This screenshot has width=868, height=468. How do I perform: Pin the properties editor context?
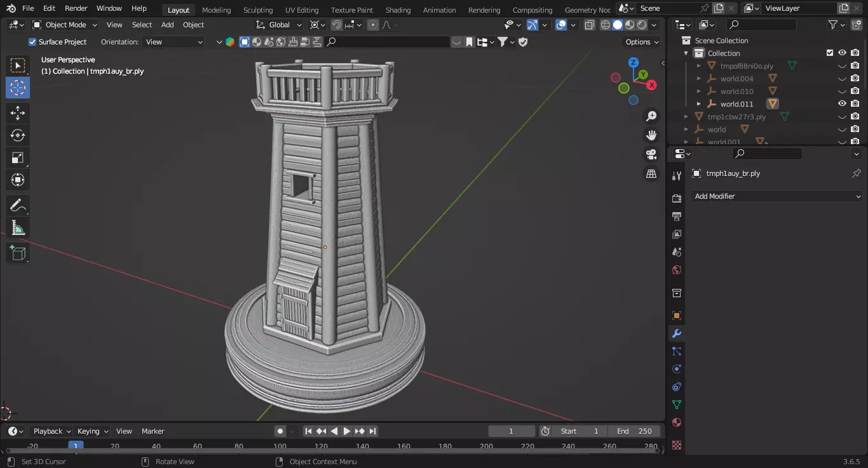click(856, 173)
